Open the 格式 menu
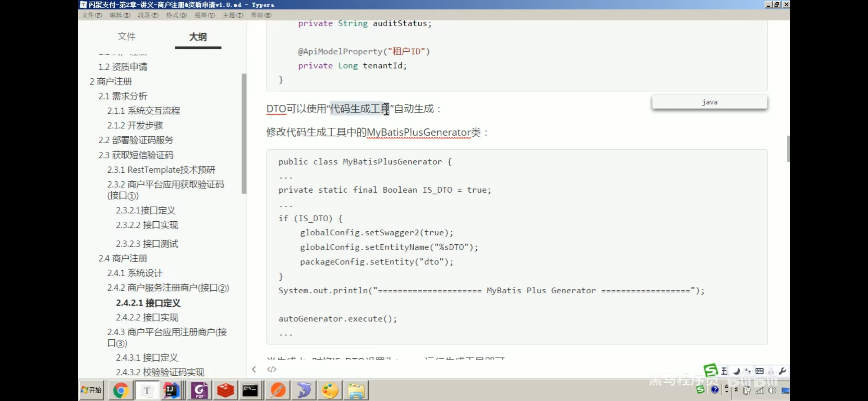This screenshot has width=868, height=401. tap(176, 15)
